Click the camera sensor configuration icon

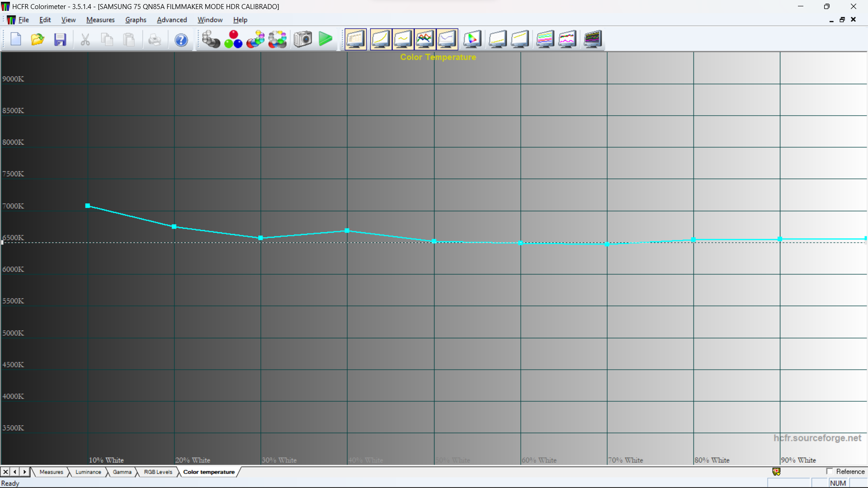(x=302, y=39)
